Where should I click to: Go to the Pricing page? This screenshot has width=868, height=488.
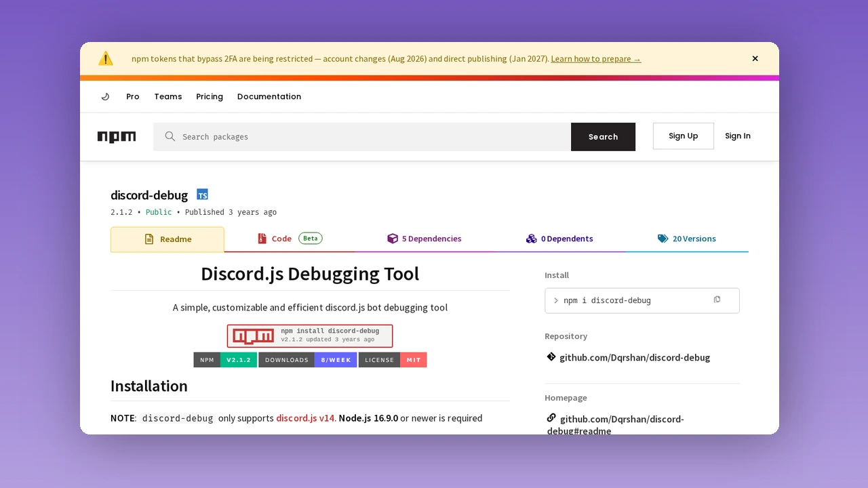coord(210,97)
